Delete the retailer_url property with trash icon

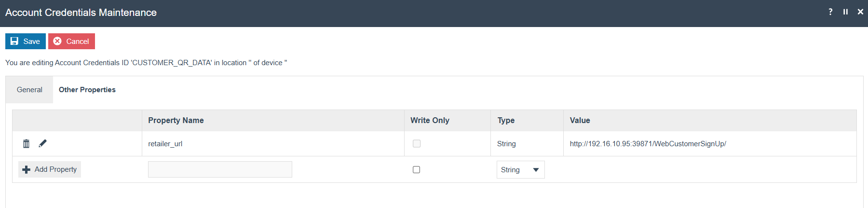click(x=27, y=143)
